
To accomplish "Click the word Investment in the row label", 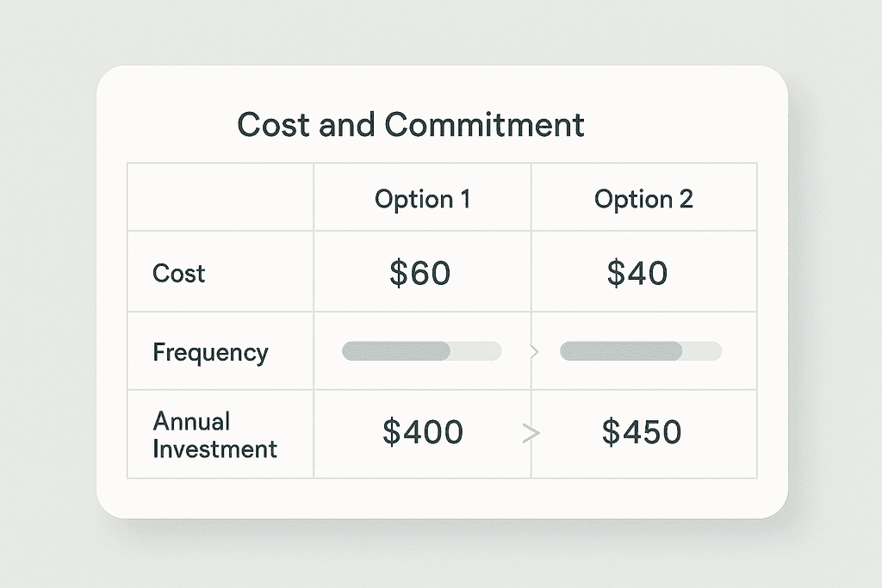I will click(214, 449).
